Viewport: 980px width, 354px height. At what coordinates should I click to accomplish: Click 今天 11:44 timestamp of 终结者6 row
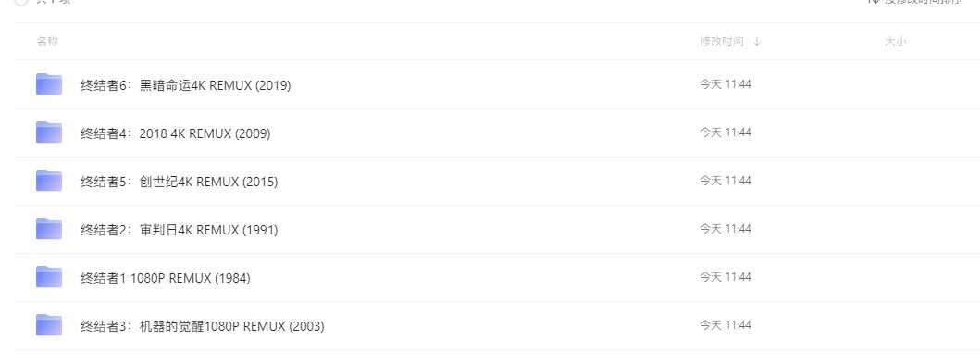[x=725, y=83]
